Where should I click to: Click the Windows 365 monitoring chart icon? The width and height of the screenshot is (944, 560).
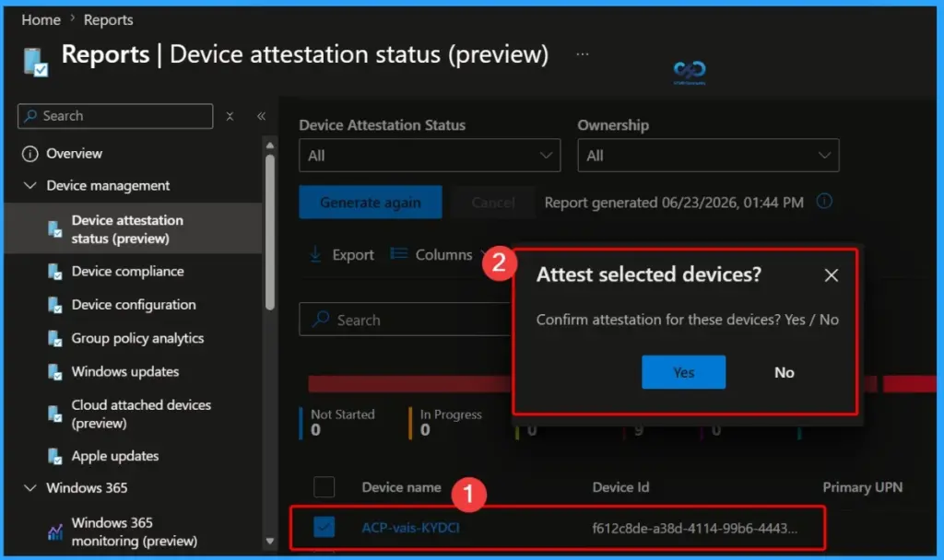tap(54, 531)
